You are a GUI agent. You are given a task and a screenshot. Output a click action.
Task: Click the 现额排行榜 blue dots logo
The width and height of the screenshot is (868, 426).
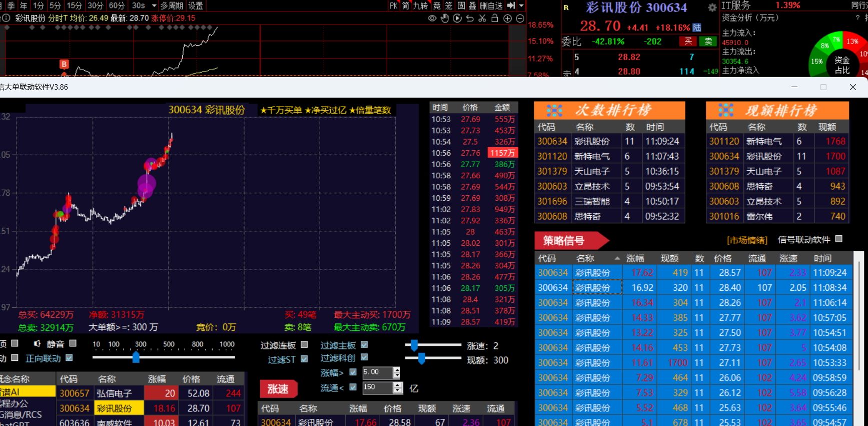[x=726, y=110]
